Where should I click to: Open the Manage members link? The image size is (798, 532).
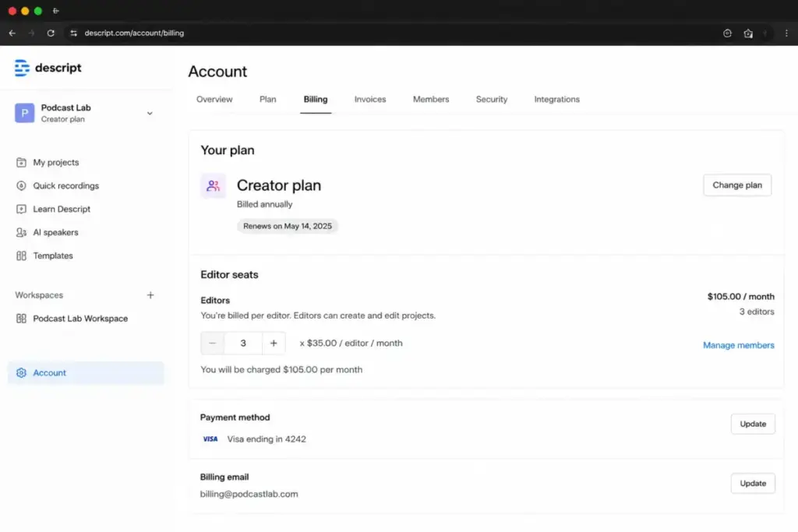[x=739, y=345]
